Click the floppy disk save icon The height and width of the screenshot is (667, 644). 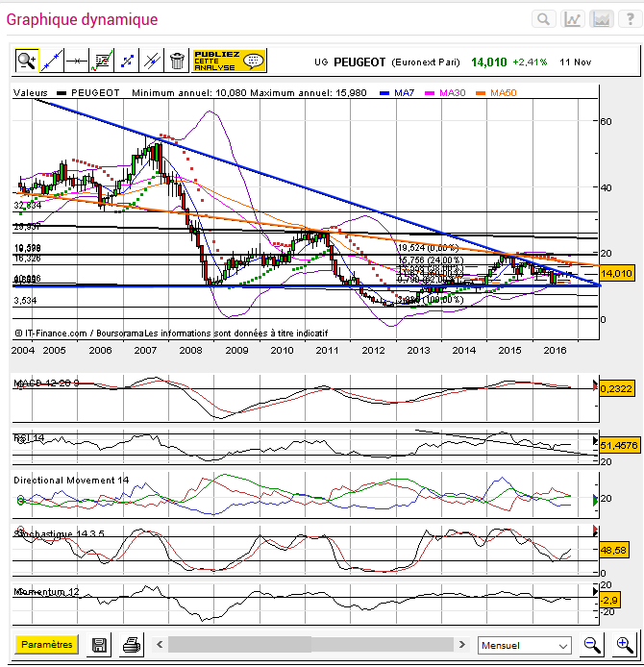pos(99,645)
